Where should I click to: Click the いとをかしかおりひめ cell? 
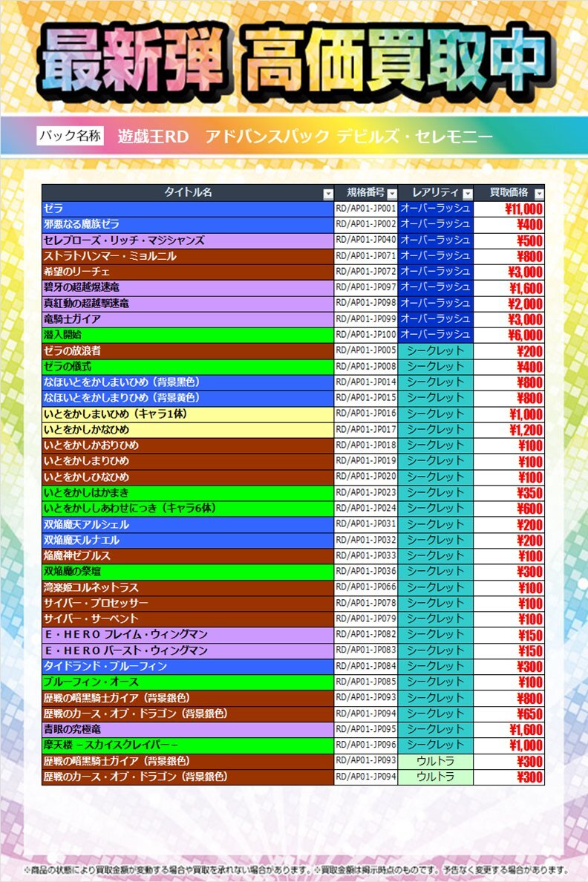[x=188, y=445]
